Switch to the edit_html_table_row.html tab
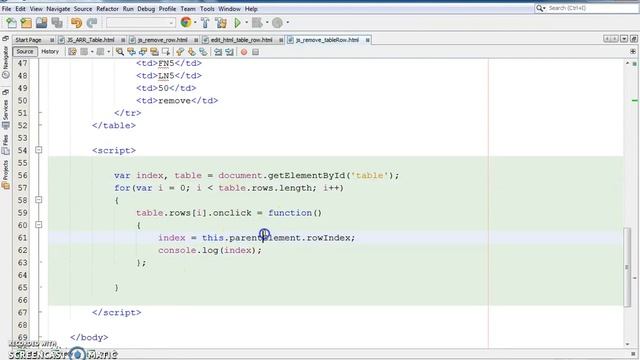 coord(241,40)
